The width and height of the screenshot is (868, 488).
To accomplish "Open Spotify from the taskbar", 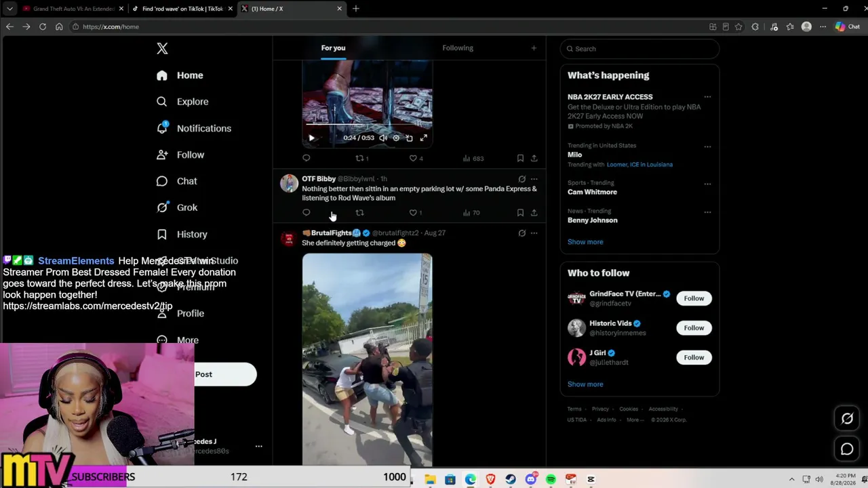I will [x=551, y=479].
